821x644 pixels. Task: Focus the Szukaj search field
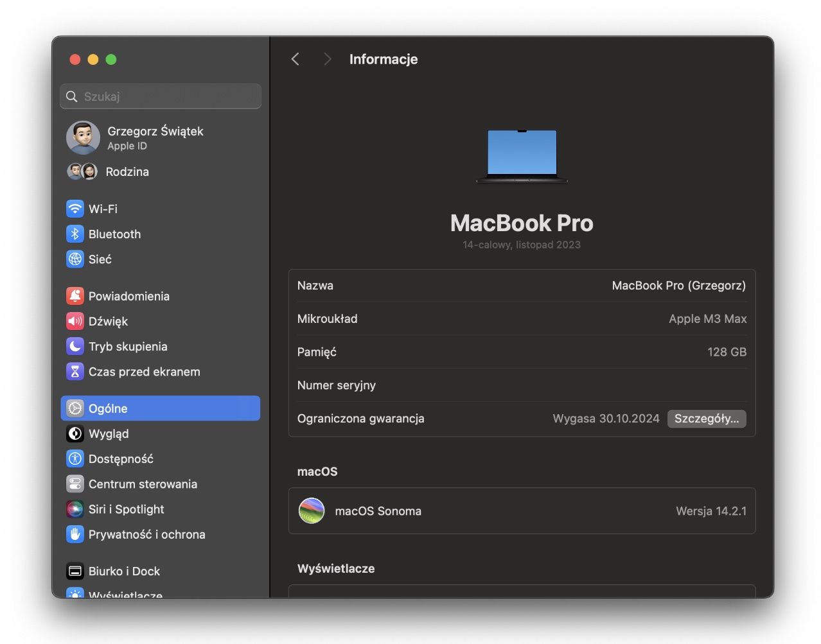[161, 96]
